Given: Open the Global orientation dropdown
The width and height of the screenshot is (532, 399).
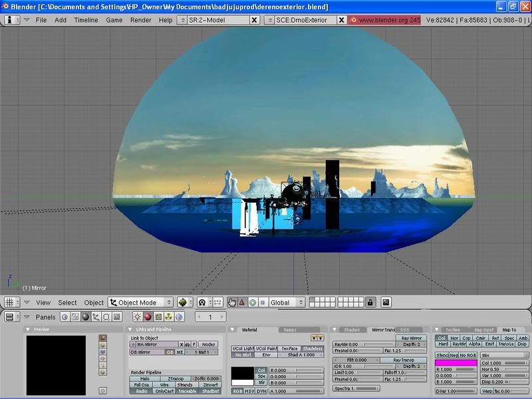Looking at the screenshot, I should click(287, 303).
